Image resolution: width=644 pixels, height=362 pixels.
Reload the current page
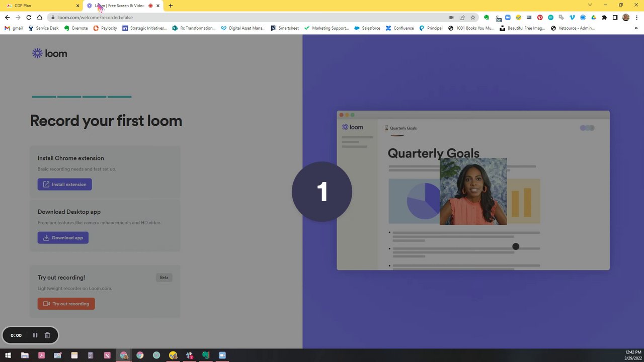click(29, 18)
